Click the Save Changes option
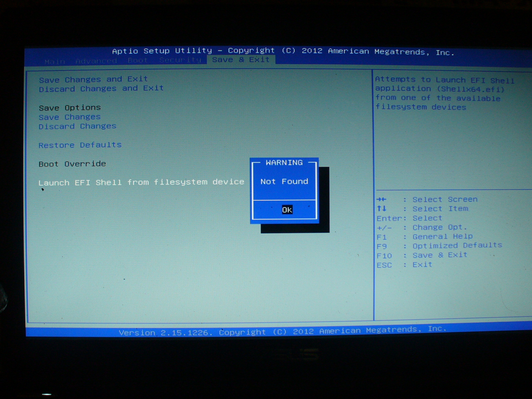This screenshot has height=399, width=532. 70,117
